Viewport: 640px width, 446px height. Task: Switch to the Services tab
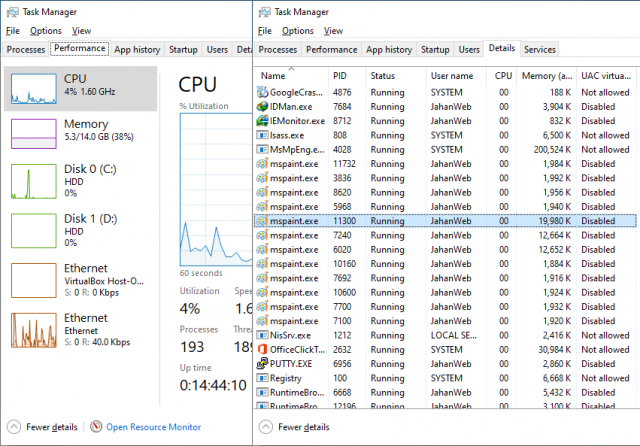coord(540,49)
